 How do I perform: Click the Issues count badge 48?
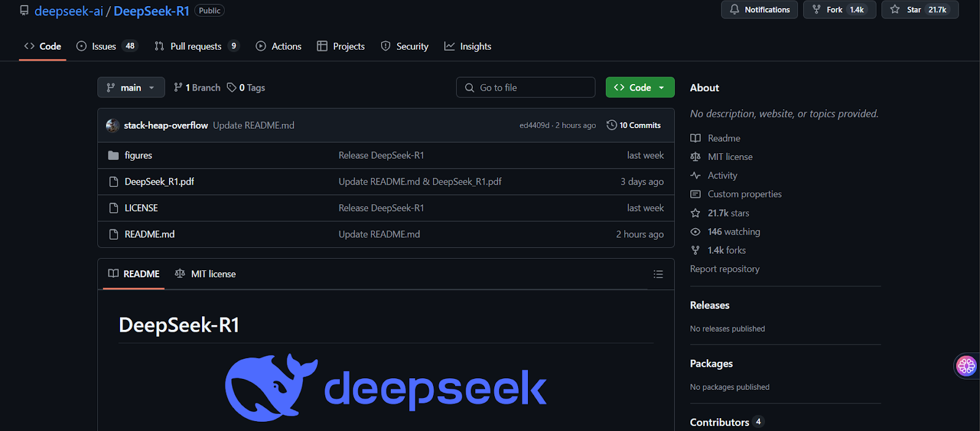[x=130, y=46]
